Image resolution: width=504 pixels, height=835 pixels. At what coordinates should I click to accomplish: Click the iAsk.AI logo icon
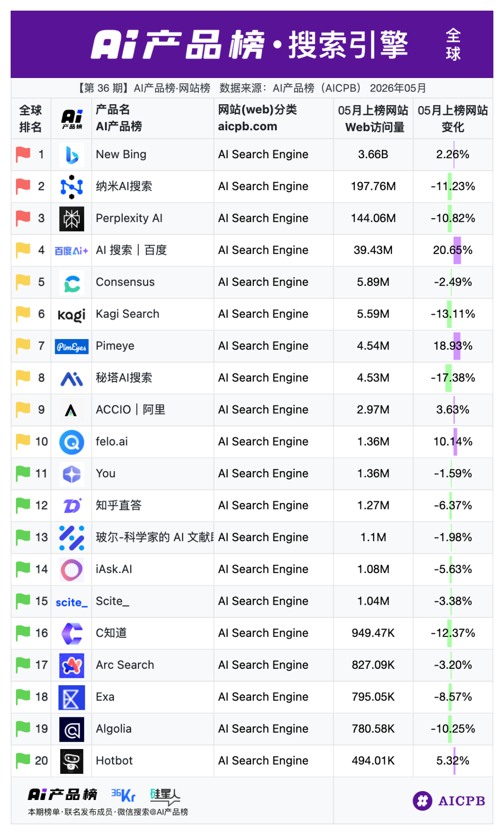pyautogui.click(x=72, y=570)
